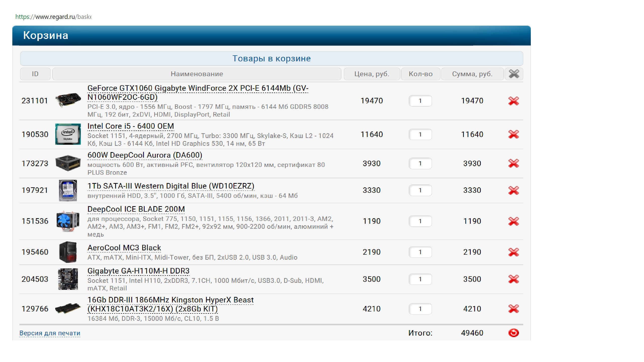The image size is (644, 362).
Task: Delete the Kingston HyperX Beast RAM
Action: coord(513,309)
